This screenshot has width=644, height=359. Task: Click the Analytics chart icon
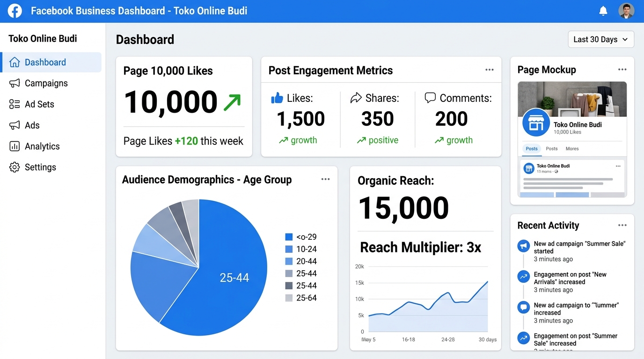click(15, 146)
